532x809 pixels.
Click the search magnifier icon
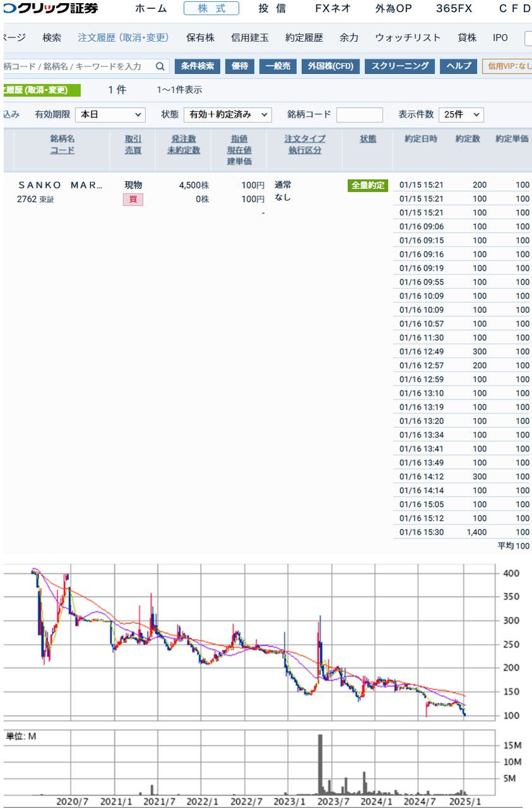pos(160,66)
